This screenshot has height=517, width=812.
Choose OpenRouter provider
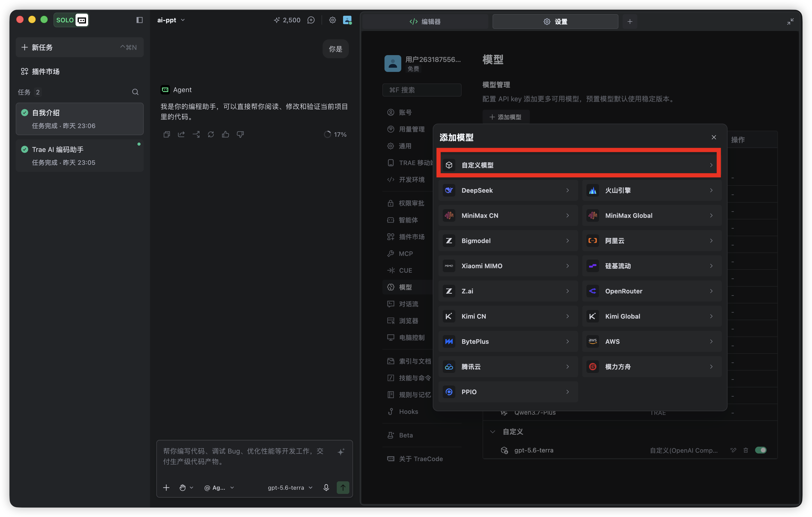[x=651, y=291]
